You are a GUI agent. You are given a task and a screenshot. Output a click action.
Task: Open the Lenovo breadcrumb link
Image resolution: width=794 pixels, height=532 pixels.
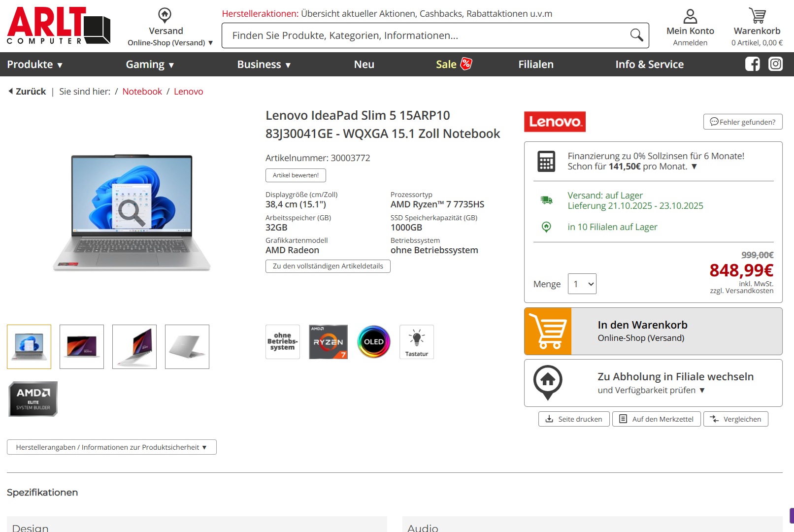coord(188,91)
